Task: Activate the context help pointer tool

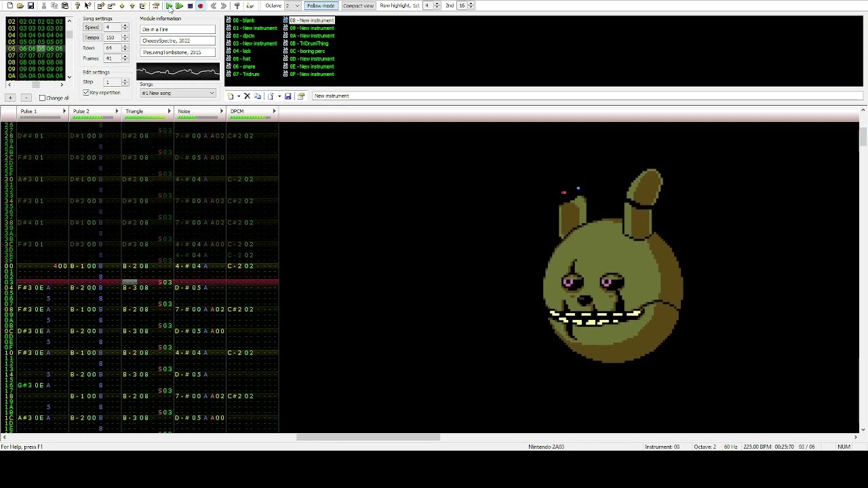Action: (x=88, y=5)
